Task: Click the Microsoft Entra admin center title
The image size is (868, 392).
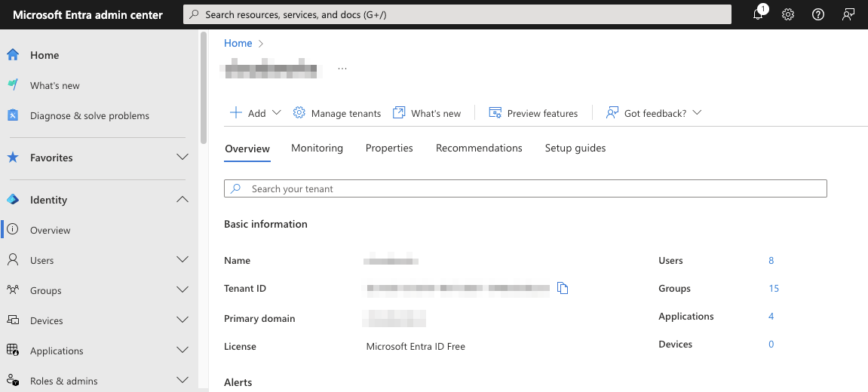Action: tap(87, 15)
